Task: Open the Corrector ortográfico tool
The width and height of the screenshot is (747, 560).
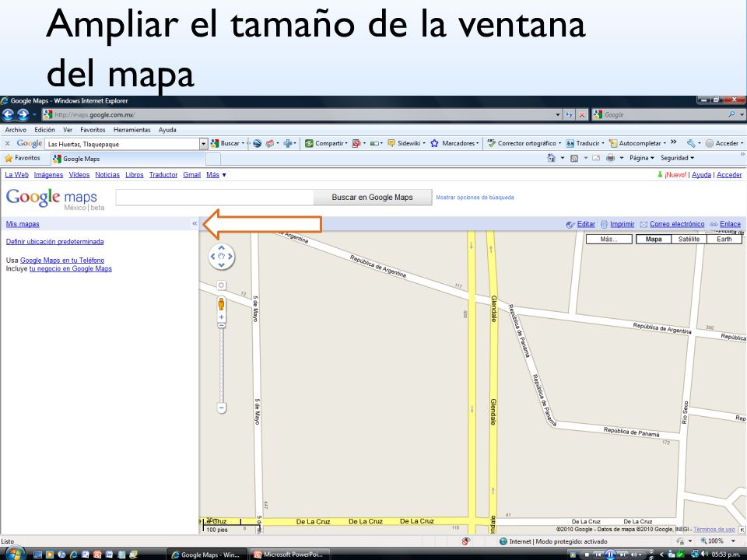Action: tap(524, 143)
